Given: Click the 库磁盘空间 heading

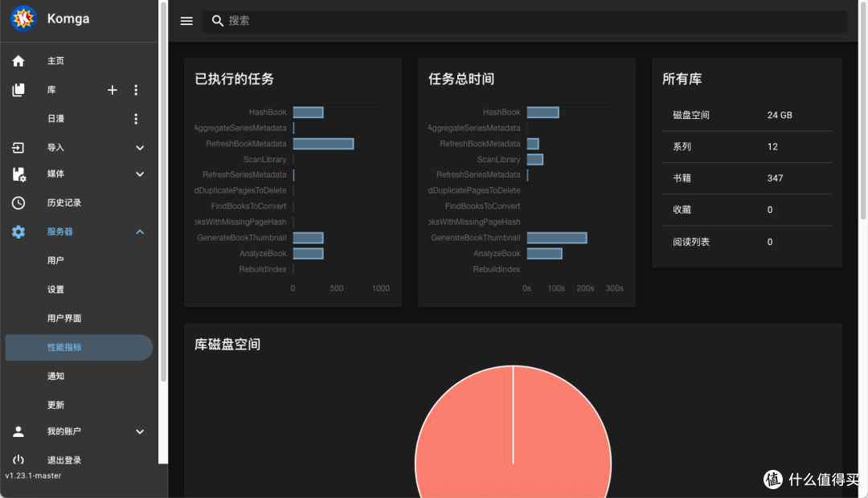Looking at the screenshot, I should point(227,344).
